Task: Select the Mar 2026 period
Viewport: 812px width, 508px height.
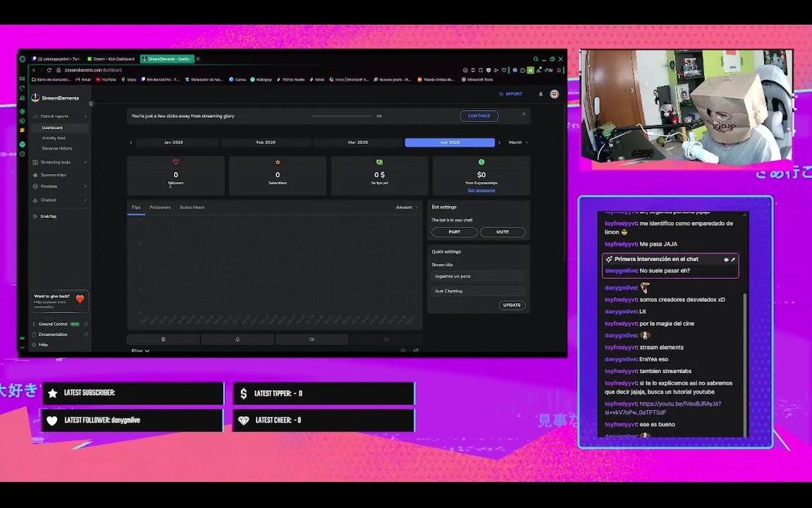Action: [358, 143]
